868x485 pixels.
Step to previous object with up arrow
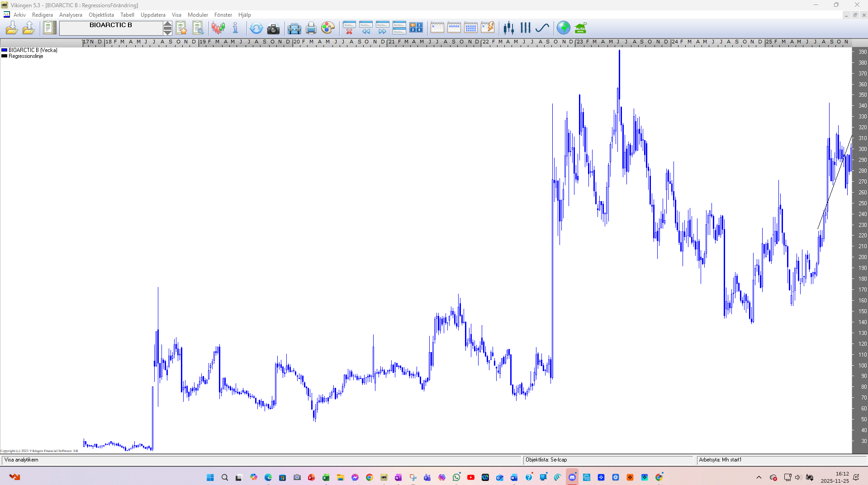pyautogui.click(x=167, y=24)
